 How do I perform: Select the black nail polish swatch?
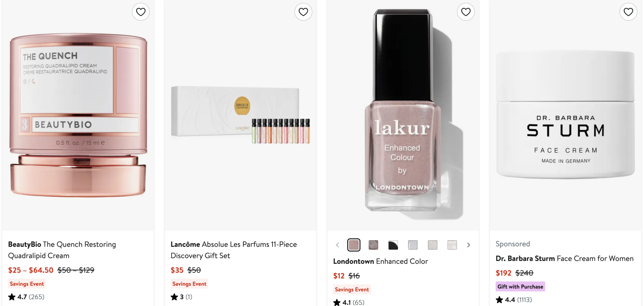pyautogui.click(x=393, y=245)
